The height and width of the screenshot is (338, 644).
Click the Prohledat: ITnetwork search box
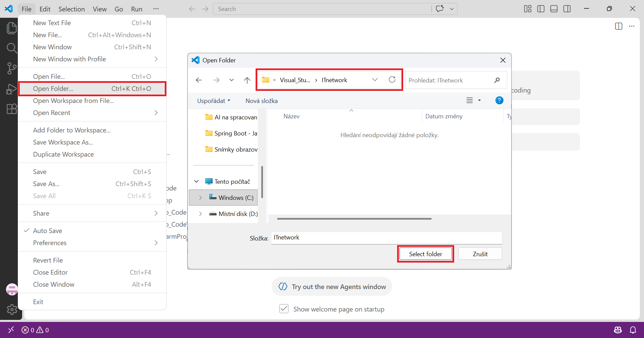coord(455,80)
